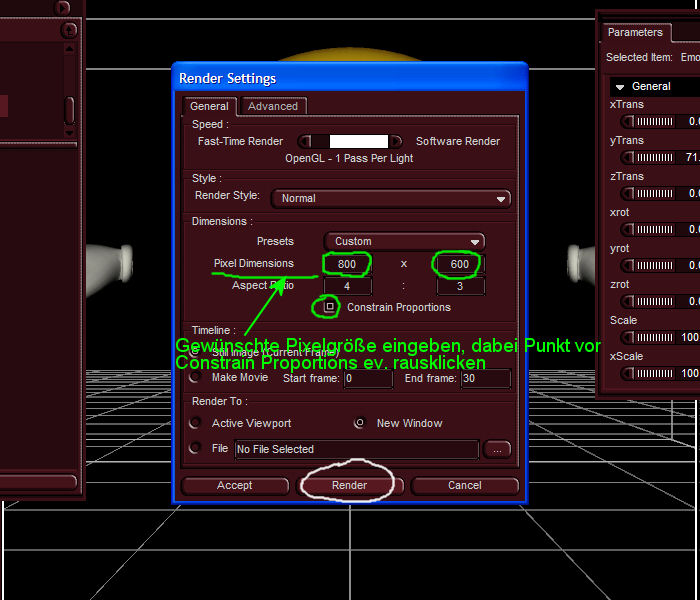This screenshot has height=600, width=700.
Task: Click the "Software Render" label
Action: [458, 142]
